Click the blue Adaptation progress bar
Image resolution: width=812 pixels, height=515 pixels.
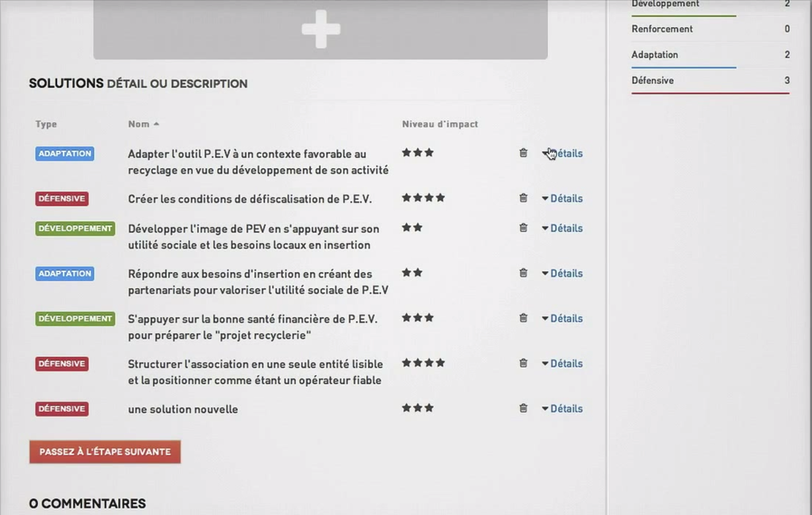pos(684,67)
